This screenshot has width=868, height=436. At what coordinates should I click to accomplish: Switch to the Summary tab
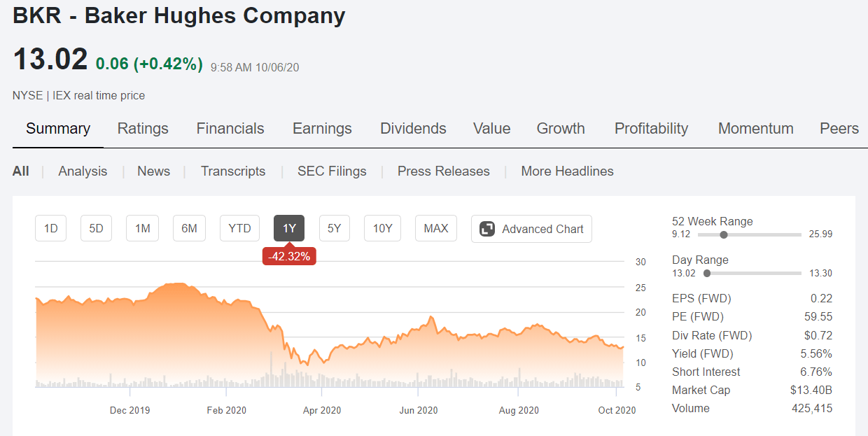58,129
